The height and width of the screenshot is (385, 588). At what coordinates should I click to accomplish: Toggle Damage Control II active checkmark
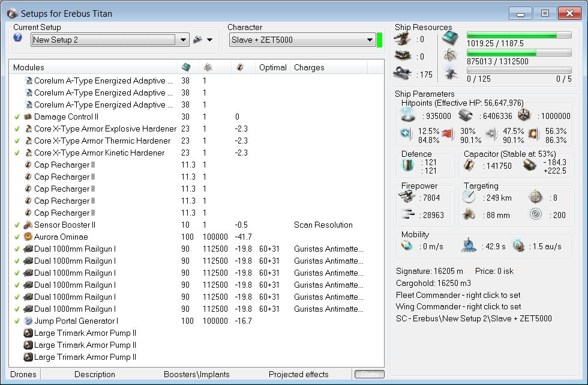(x=17, y=117)
